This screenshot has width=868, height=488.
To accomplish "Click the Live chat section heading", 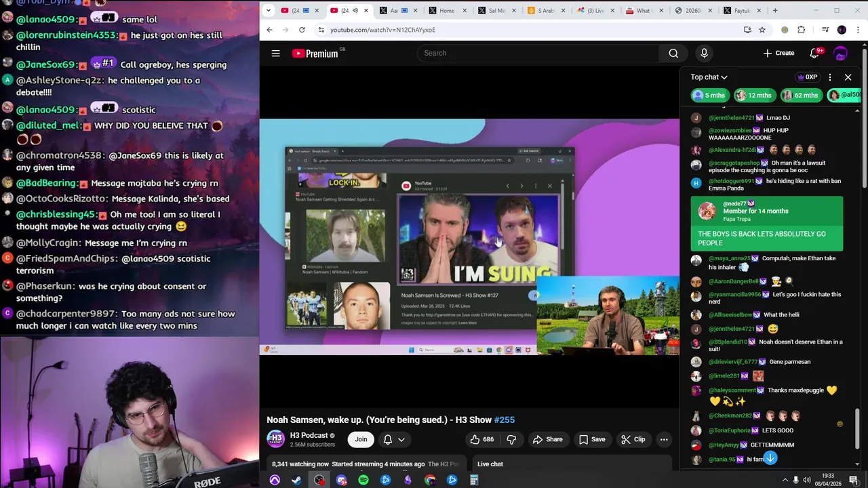I will (x=490, y=464).
